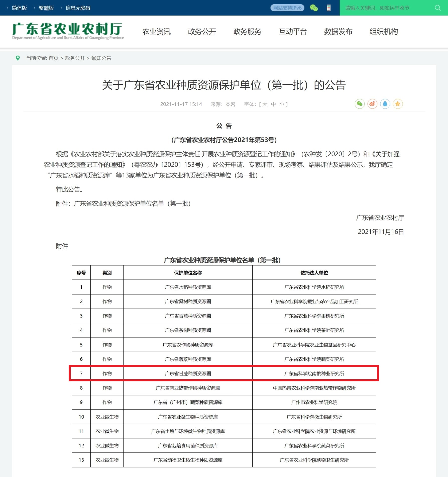Open 信息无障碍 accessibility mode

point(78,8)
